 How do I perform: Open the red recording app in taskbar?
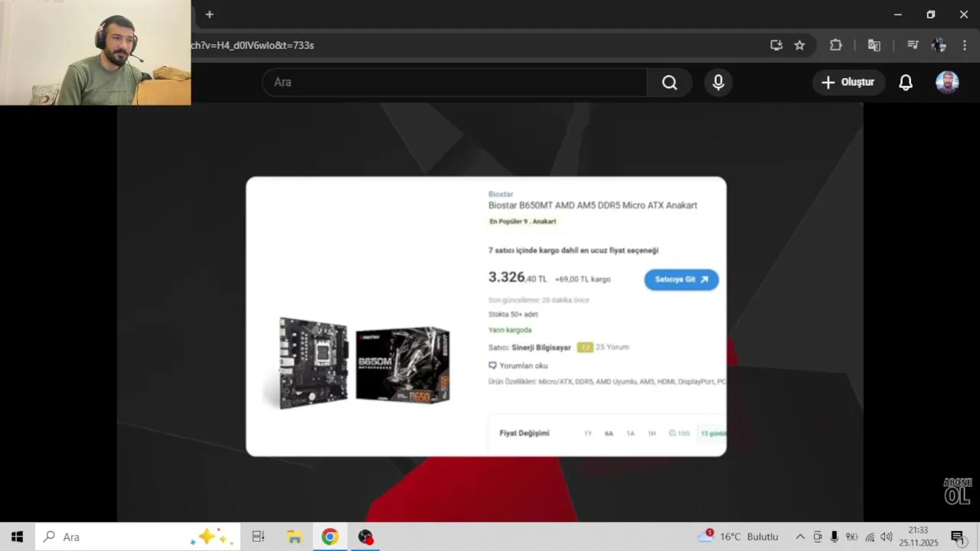click(366, 537)
